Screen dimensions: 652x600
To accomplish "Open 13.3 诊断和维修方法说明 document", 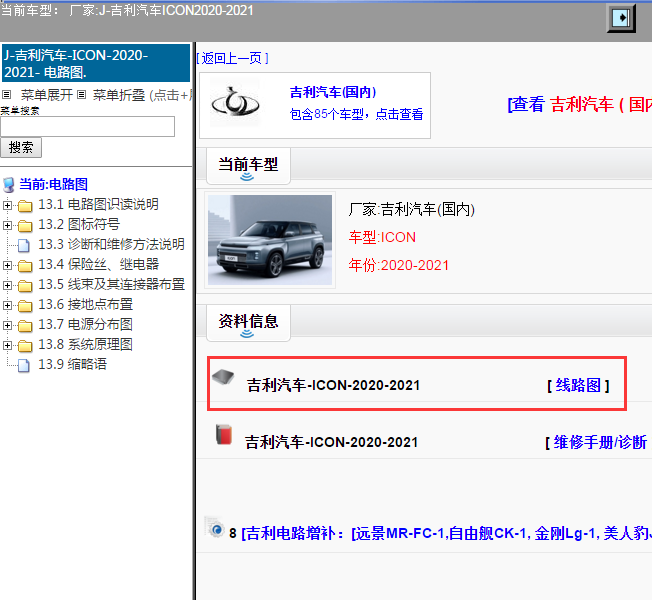I will 111,244.
